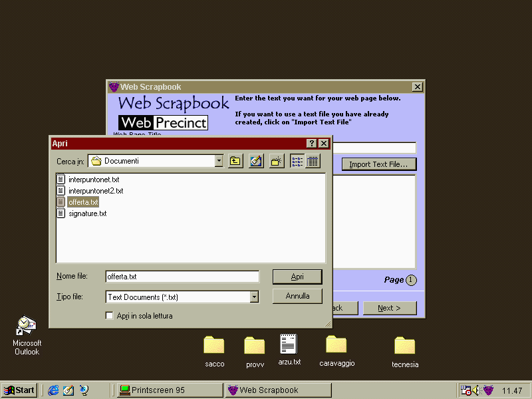The image size is (532, 399).
Task: Activate Web Scrapbook taskbar button
Action: (x=279, y=390)
